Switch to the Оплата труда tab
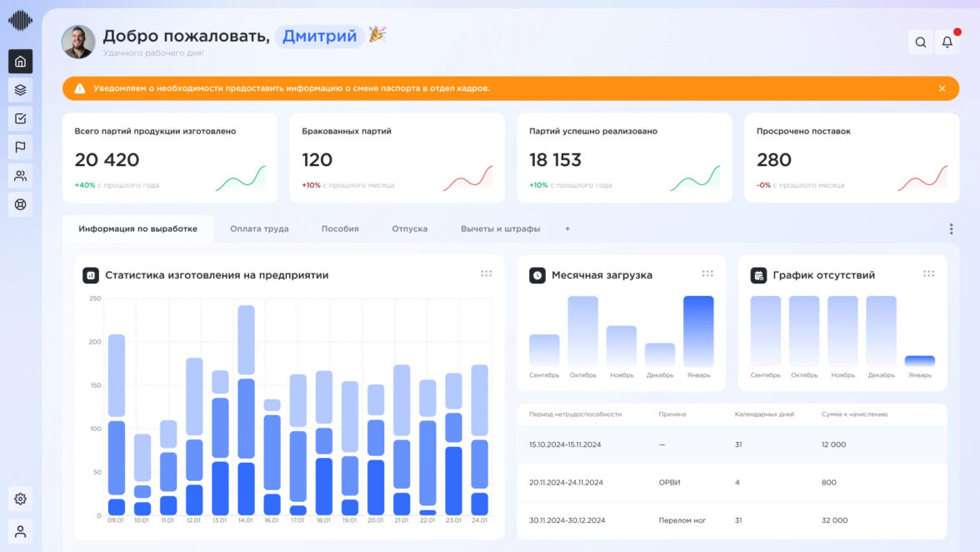 point(259,228)
